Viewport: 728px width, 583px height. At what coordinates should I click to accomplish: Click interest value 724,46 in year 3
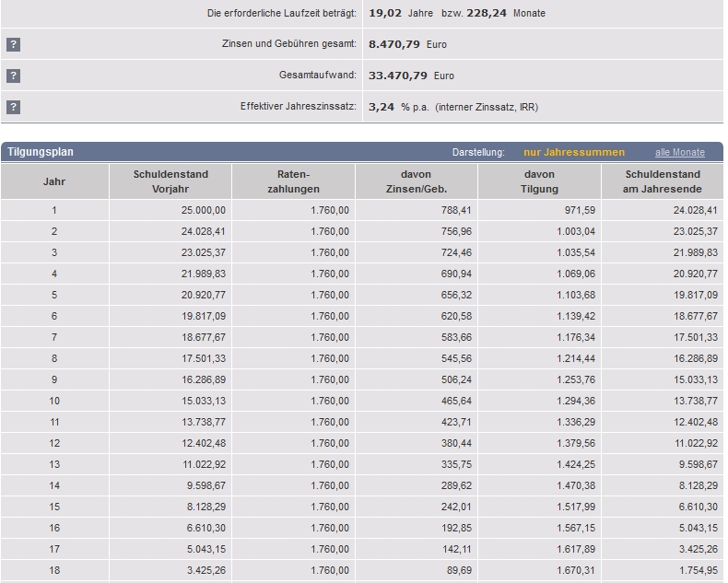tap(456, 252)
